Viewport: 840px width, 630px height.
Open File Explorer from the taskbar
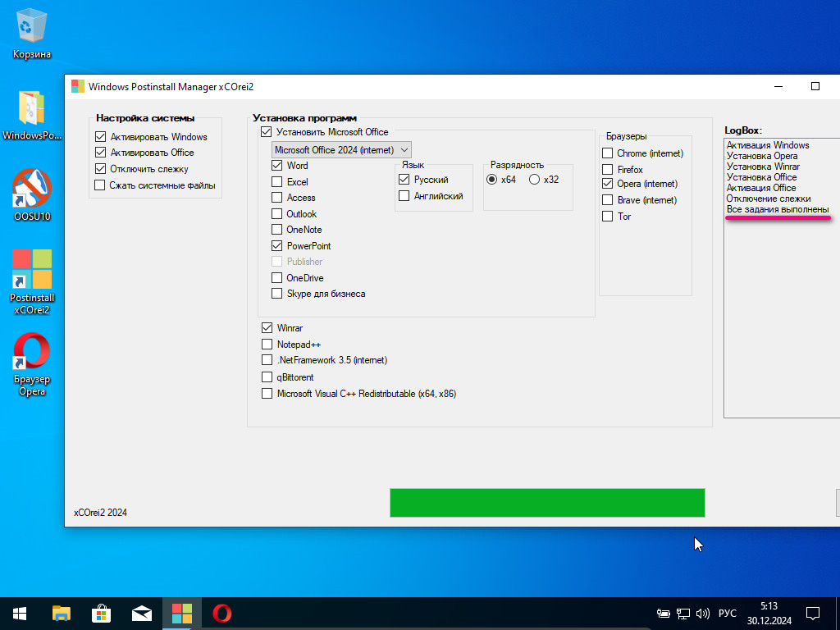click(62, 613)
